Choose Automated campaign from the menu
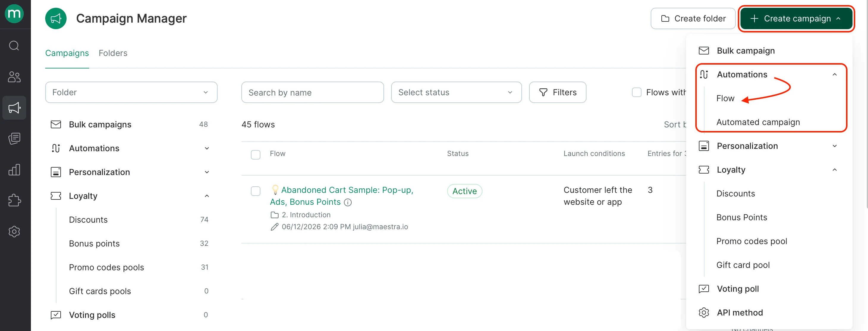Screen dimensions: 868x331 [x=758, y=122]
